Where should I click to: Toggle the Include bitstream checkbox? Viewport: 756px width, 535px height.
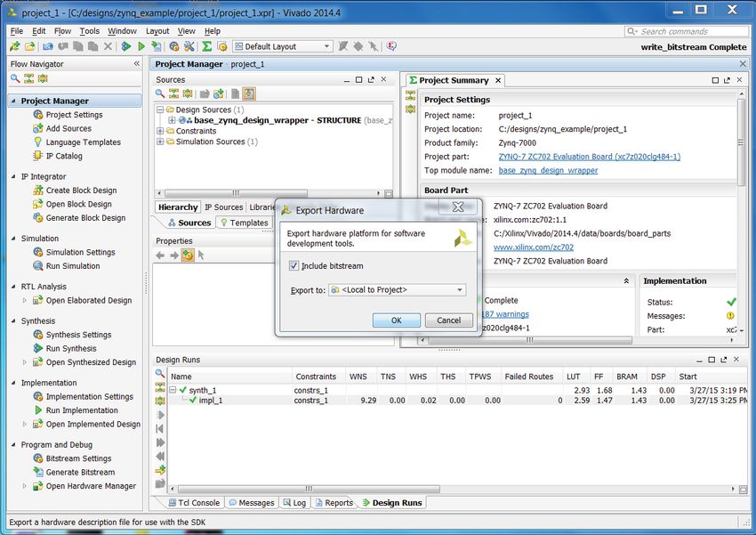(294, 266)
